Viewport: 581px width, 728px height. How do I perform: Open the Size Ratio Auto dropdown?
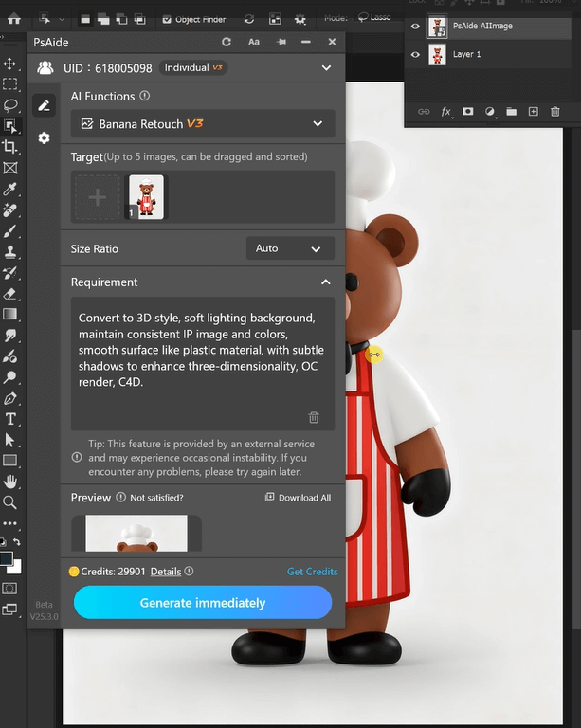[290, 248]
